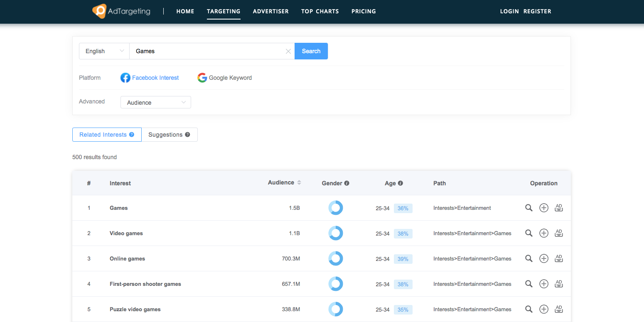Open TARGETING in navigation

pos(224,11)
